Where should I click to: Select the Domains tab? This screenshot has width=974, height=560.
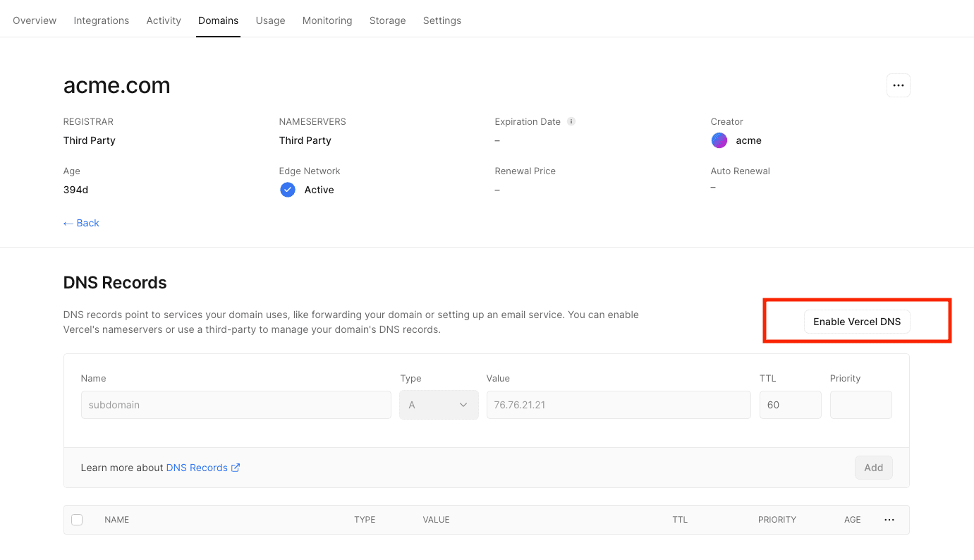coord(218,20)
